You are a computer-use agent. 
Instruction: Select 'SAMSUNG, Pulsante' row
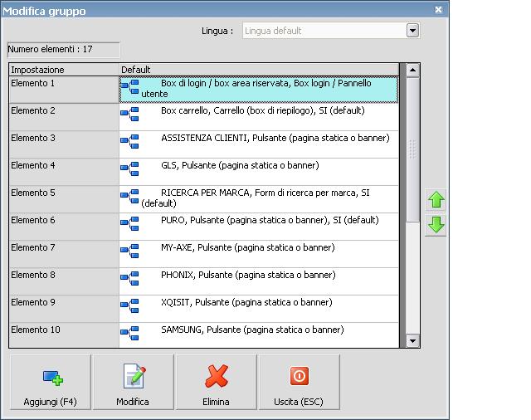[259, 335]
